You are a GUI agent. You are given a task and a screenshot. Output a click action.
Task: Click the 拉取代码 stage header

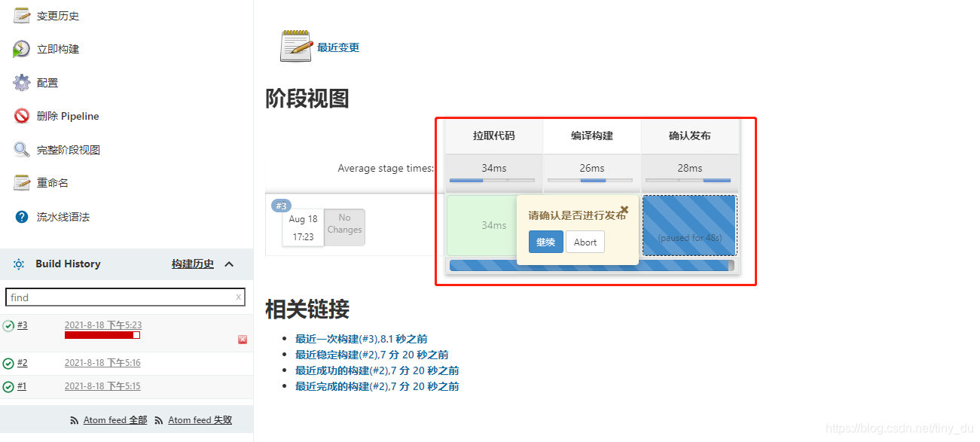[x=494, y=136]
